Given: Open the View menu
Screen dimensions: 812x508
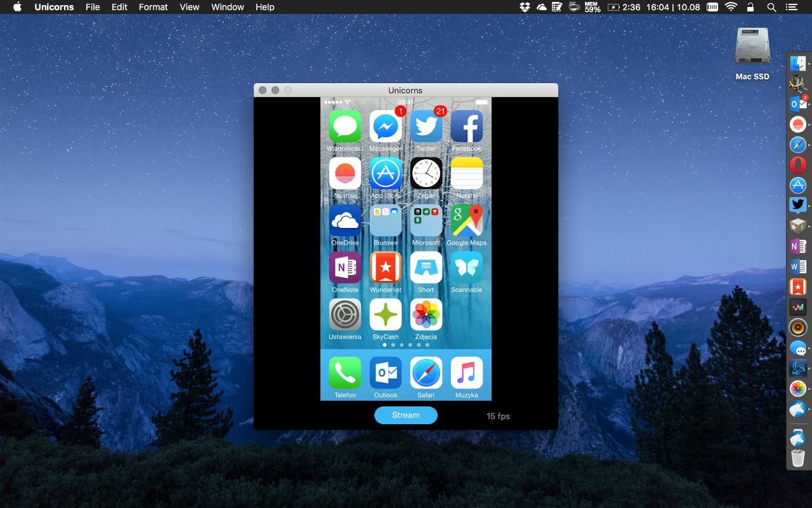Looking at the screenshot, I should click(x=190, y=7).
